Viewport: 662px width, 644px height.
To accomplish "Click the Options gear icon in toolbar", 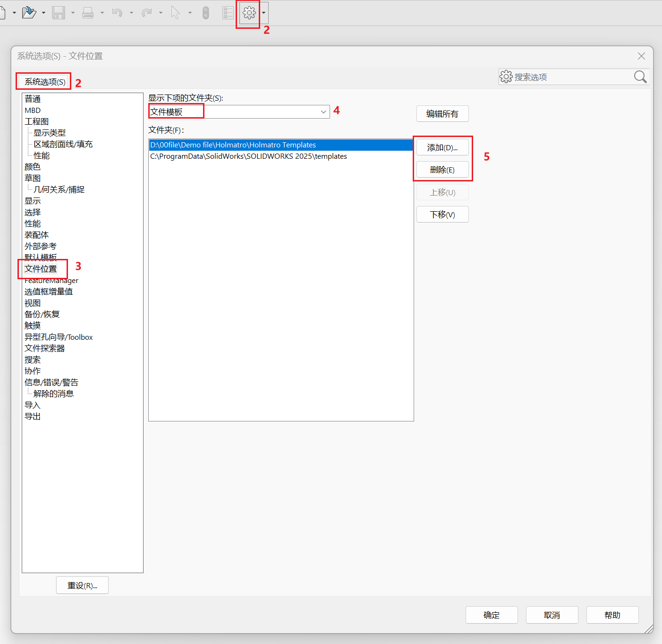I will click(x=249, y=13).
